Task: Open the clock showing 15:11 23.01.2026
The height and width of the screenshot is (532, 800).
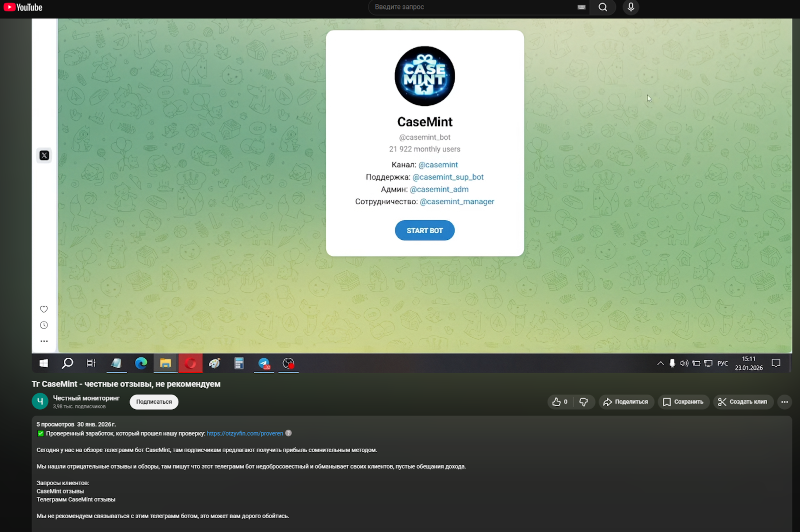Action: coord(748,363)
